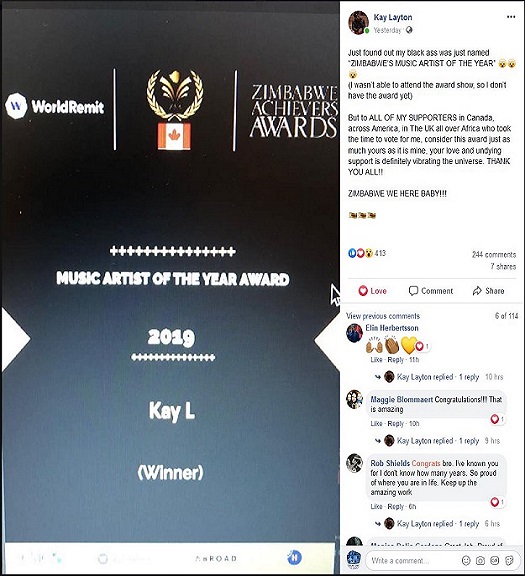Click the camera icon to attach photo
The image size is (525, 576).
(x=480, y=560)
